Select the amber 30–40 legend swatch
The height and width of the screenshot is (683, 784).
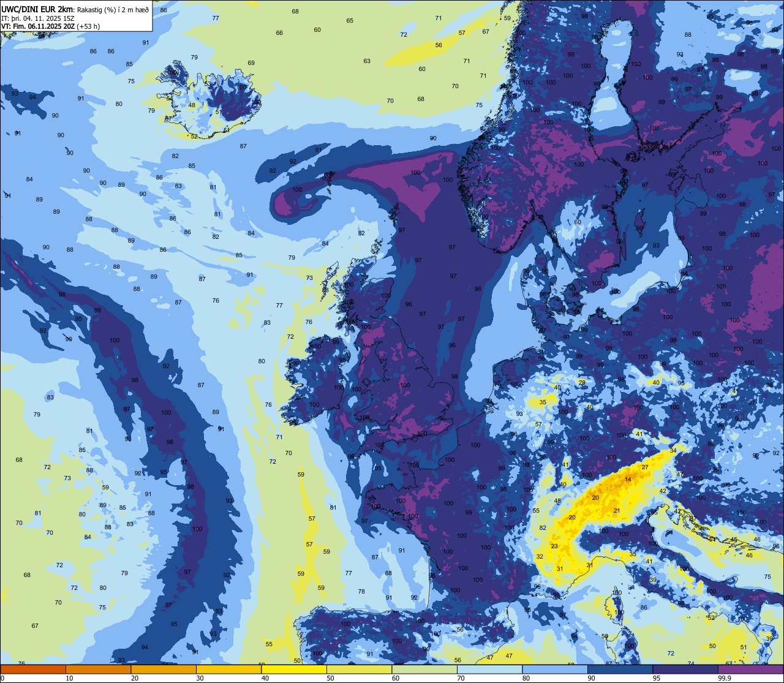228,670
